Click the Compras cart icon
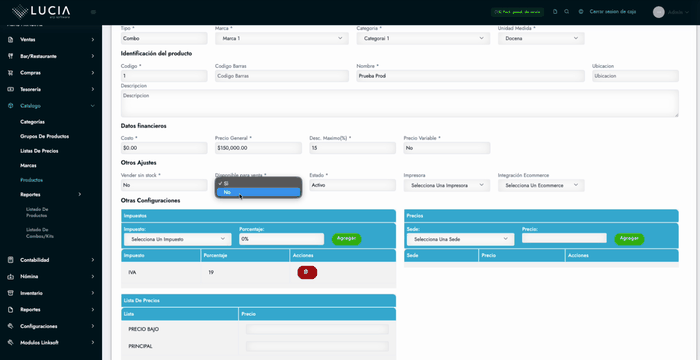700x360 pixels. 11,73
